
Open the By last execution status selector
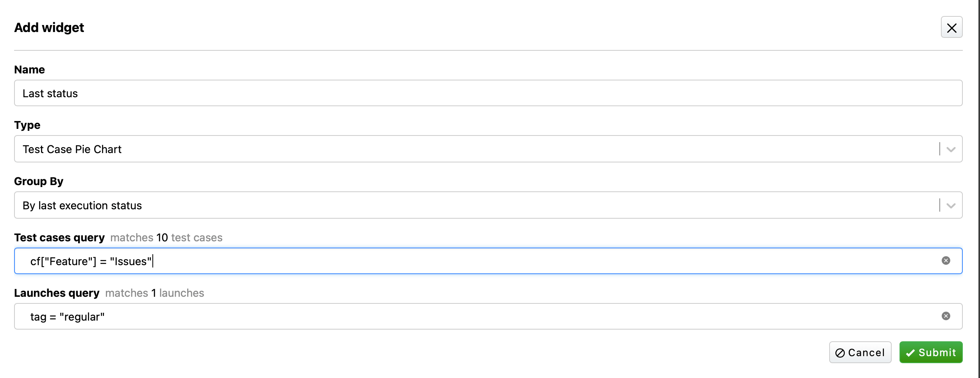[469, 205]
